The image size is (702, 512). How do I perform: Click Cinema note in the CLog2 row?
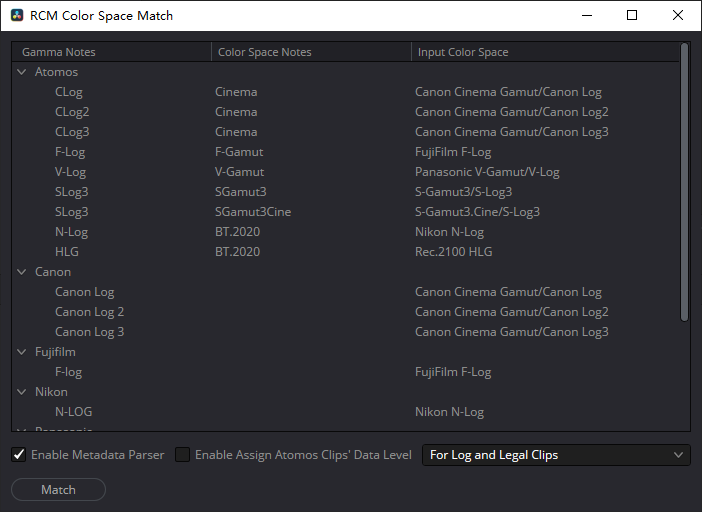[236, 112]
